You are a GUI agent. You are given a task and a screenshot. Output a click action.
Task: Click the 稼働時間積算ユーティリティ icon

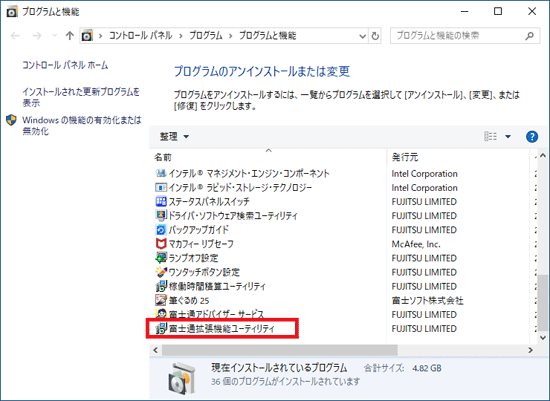pyautogui.click(x=161, y=286)
